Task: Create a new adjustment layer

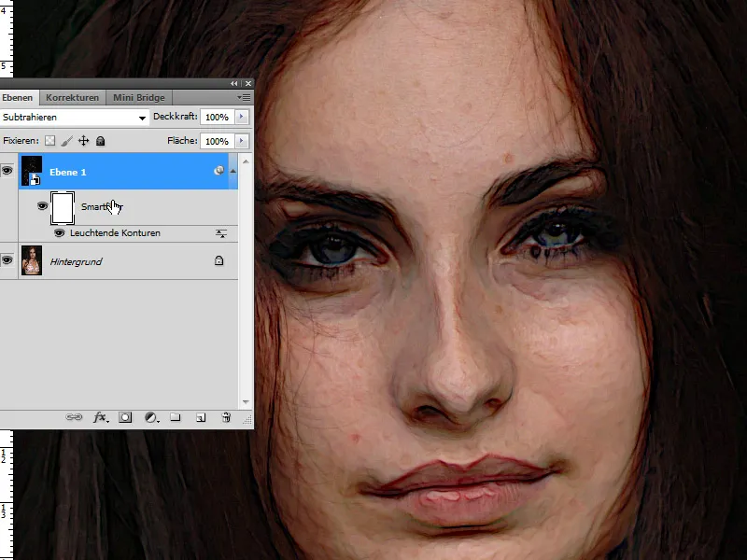Action: tap(151, 417)
